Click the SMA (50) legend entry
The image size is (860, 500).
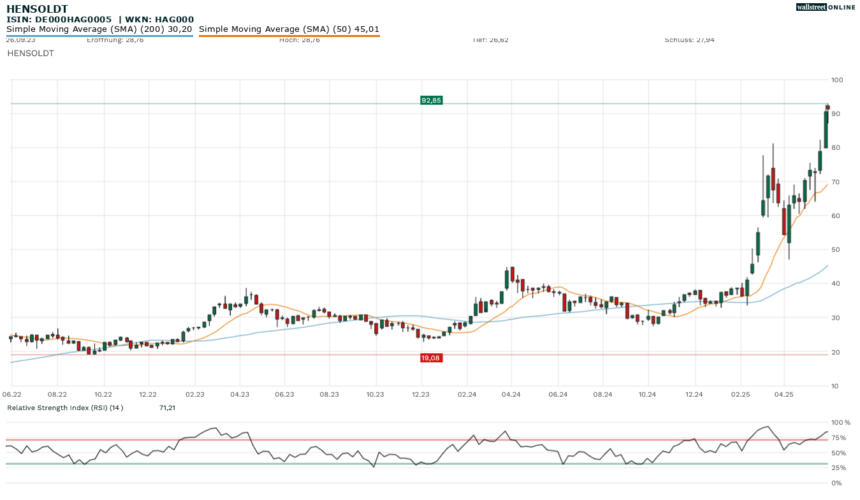[289, 29]
